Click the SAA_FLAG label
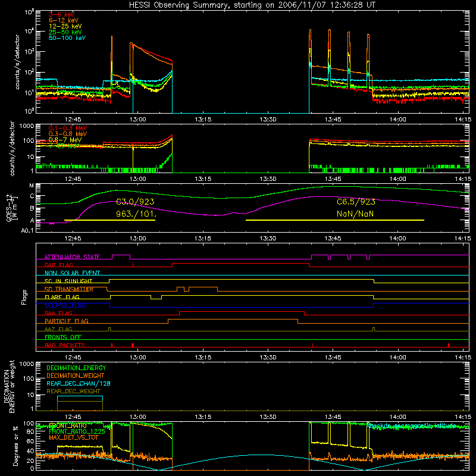The image size is (476, 476). click(x=58, y=314)
